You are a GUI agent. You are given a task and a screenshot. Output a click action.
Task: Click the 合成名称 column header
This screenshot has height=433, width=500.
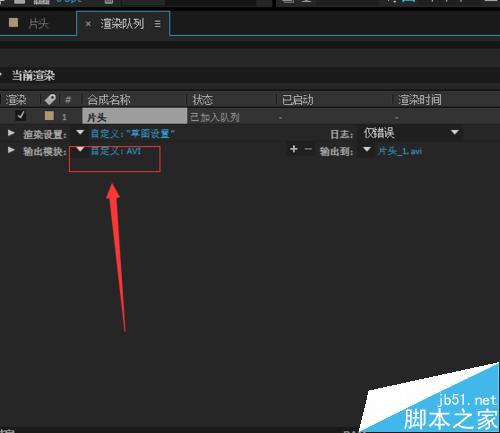pyautogui.click(x=109, y=100)
